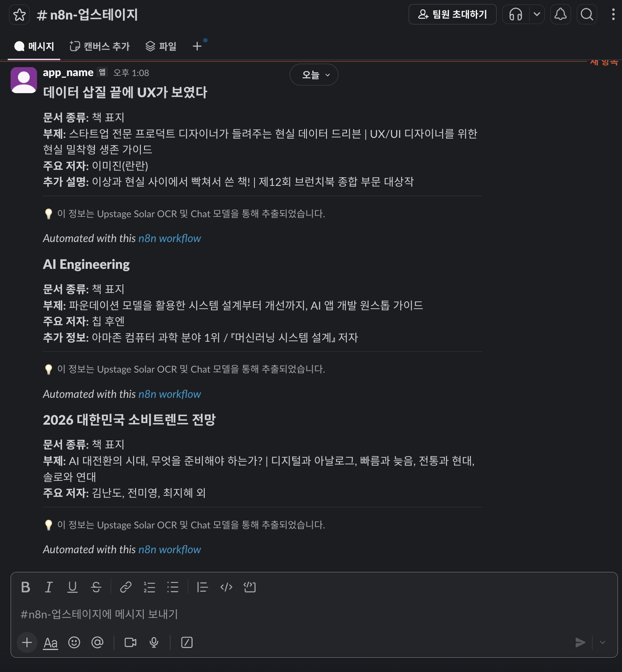622x672 pixels.
Task: Expand the 오늘 date jump dropdown
Action: [314, 75]
